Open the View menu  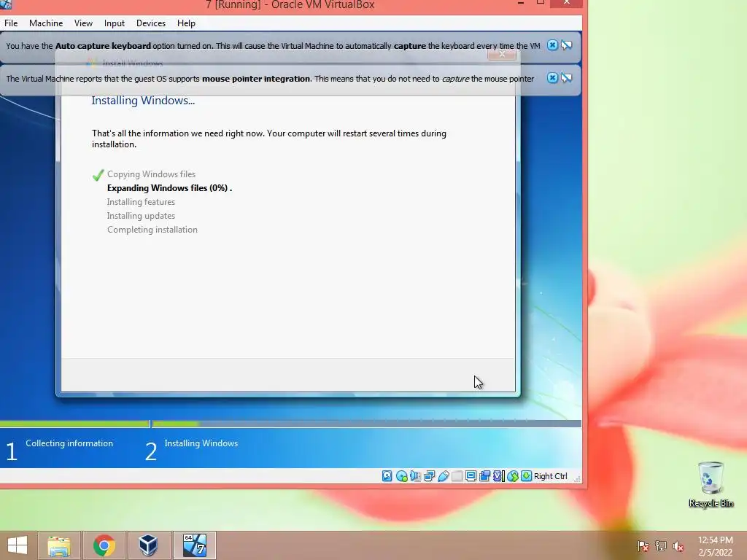click(x=83, y=23)
